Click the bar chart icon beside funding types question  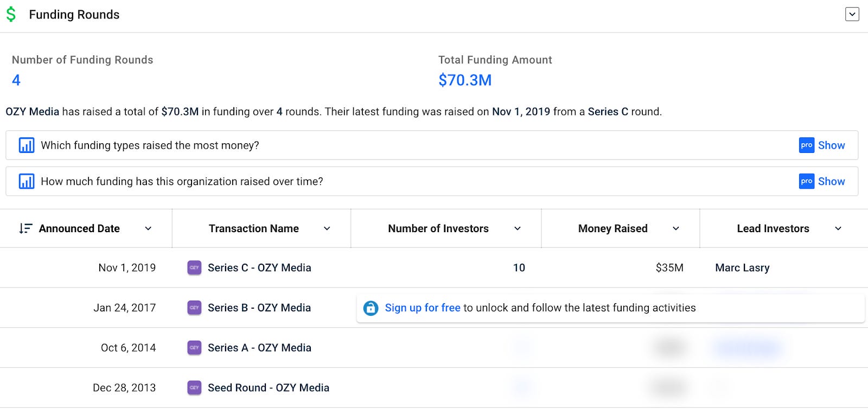pyautogui.click(x=27, y=145)
